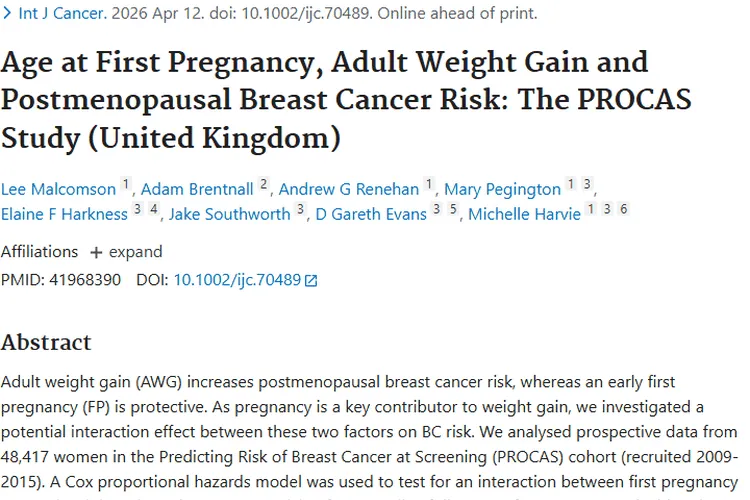Open author Lee Malcomson
The height and width of the screenshot is (500, 750).
click(x=58, y=189)
